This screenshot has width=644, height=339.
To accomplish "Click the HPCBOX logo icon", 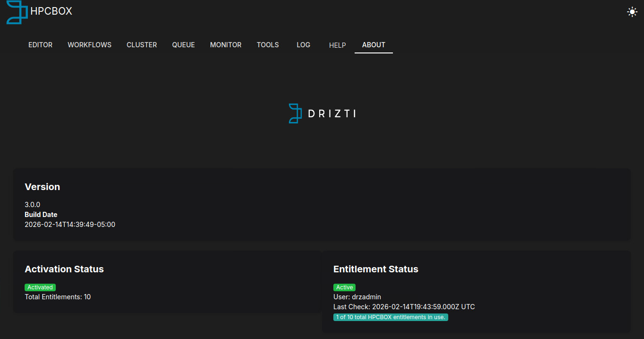I will pyautogui.click(x=17, y=12).
